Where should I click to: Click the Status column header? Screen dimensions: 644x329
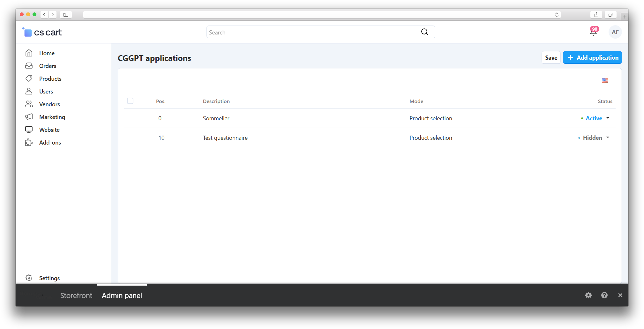tap(605, 101)
